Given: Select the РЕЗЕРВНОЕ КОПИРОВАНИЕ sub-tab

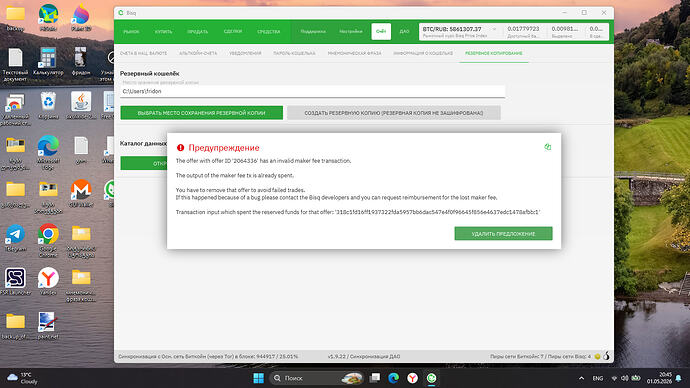Looking at the screenshot, I should pos(494,53).
